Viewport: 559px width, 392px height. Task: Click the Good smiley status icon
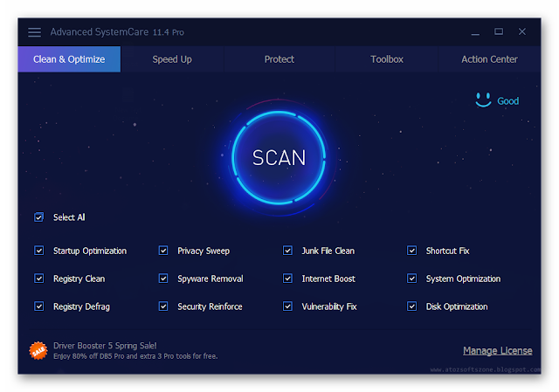(483, 100)
